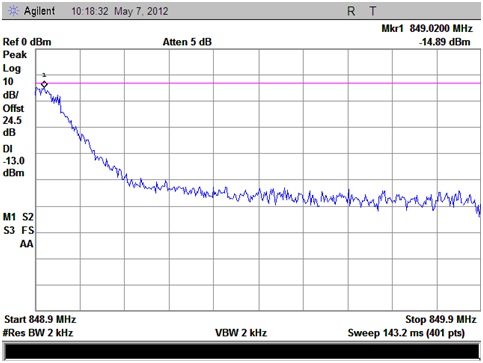The image size is (483, 363).
Task: Click the Start 848.9 MHz frequency label
Action: tap(40, 319)
